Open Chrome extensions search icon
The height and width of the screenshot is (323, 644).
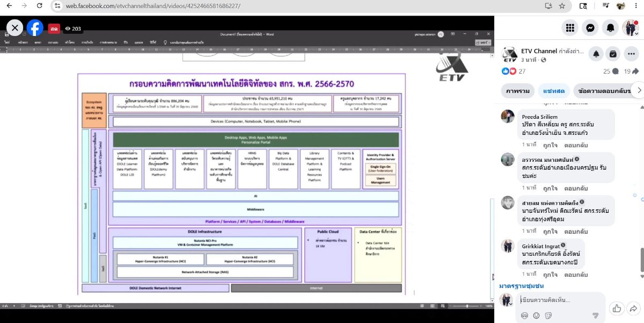(x=583, y=6)
